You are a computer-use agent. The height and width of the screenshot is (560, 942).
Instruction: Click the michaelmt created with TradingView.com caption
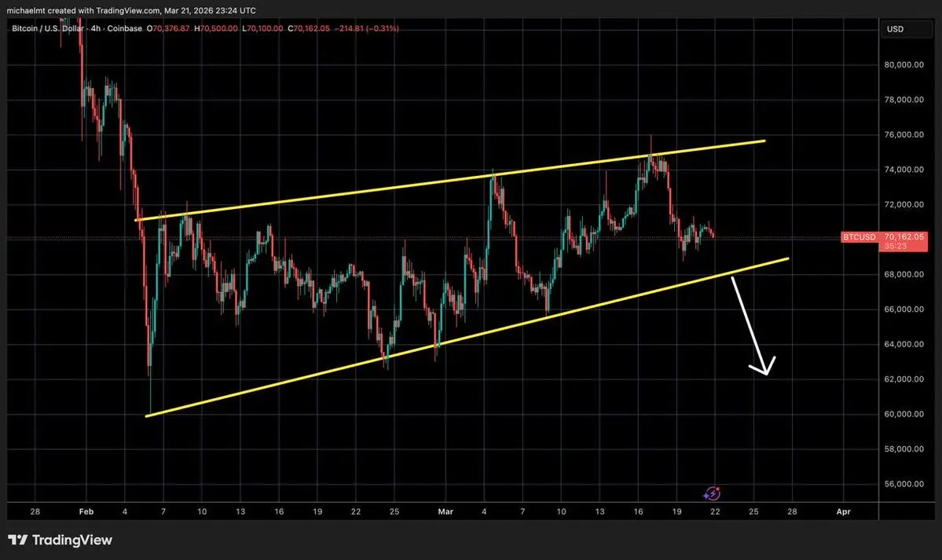point(131,10)
